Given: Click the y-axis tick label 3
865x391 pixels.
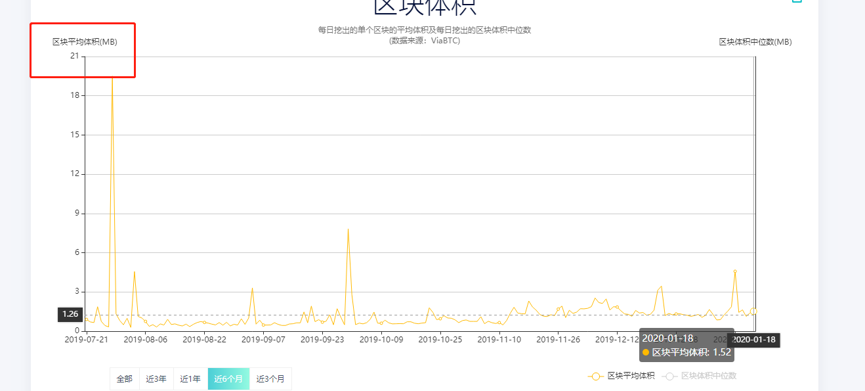Looking at the screenshot, I should (77, 292).
